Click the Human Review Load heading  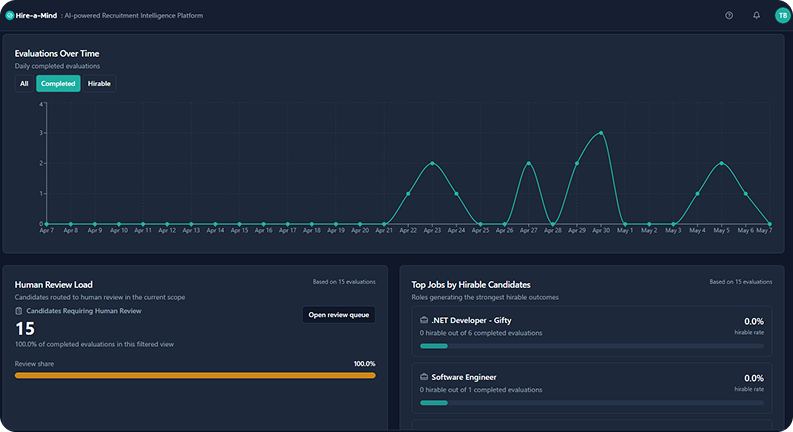(x=54, y=285)
